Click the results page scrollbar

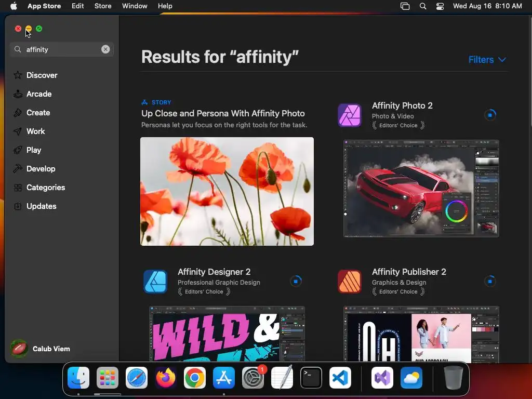(530, 71)
